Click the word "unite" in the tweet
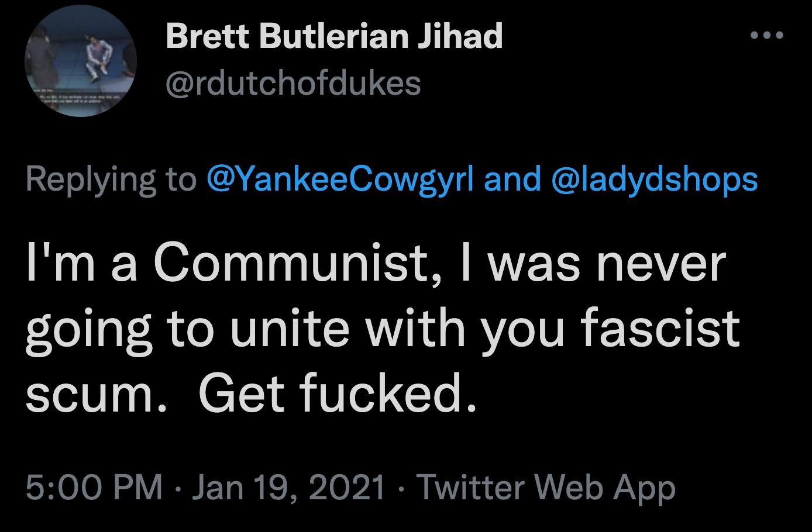Viewport: 812px width, 532px height. tap(280, 330)
